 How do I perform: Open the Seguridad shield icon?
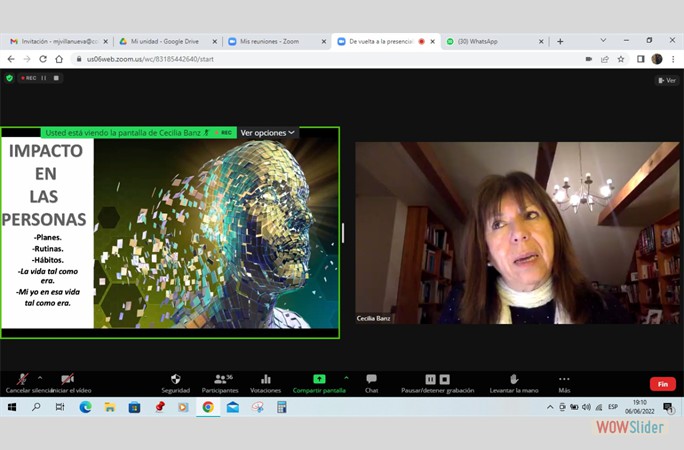coord(176,379)
